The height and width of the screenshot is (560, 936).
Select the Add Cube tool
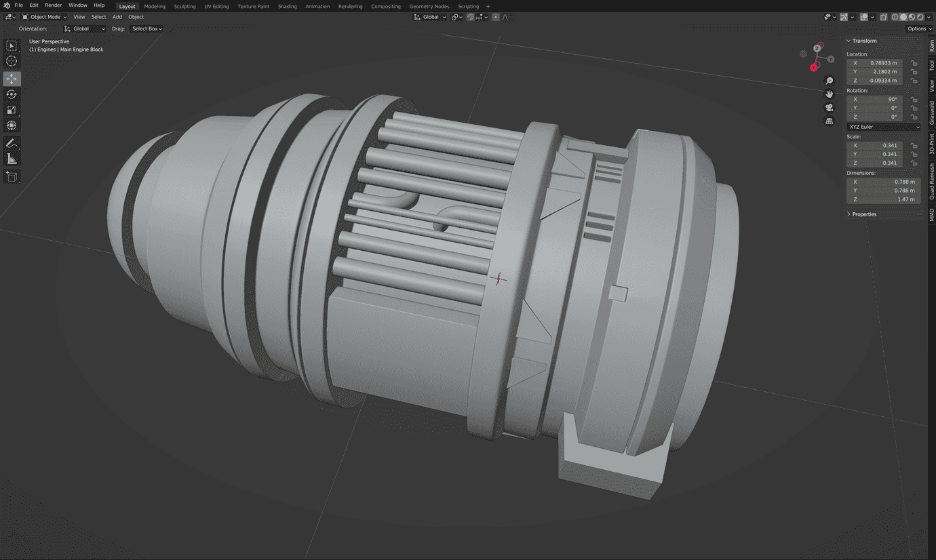tap(12, 176)
